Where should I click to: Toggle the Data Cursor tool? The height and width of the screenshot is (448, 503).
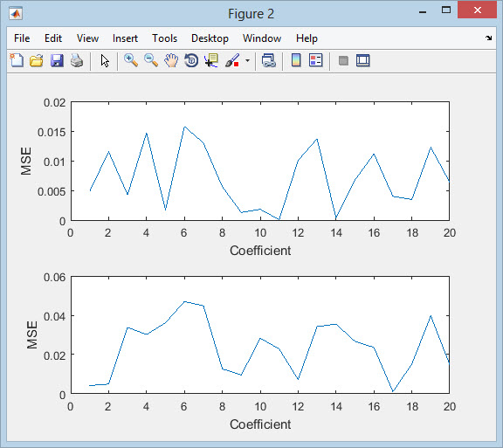[211, 60]
